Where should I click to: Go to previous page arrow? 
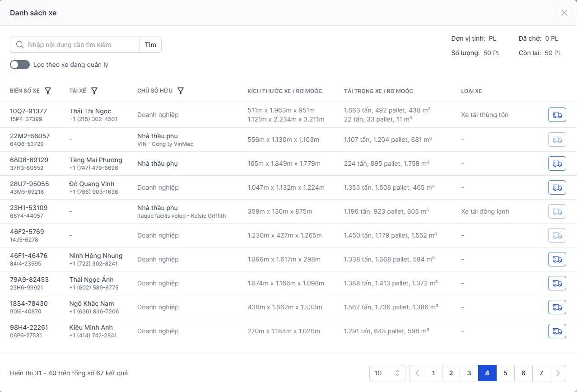click(x=417, y=373)
